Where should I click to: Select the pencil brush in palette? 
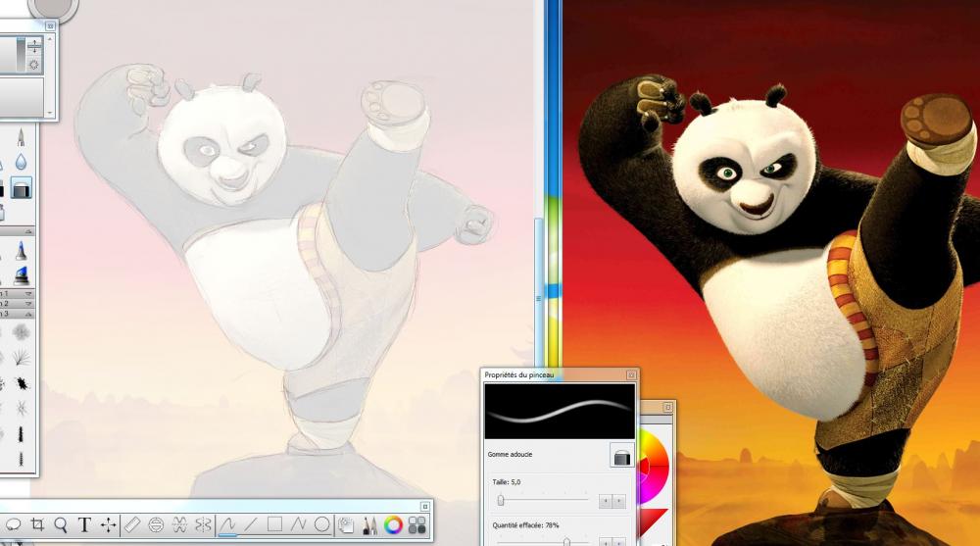(x=21, y=137)
